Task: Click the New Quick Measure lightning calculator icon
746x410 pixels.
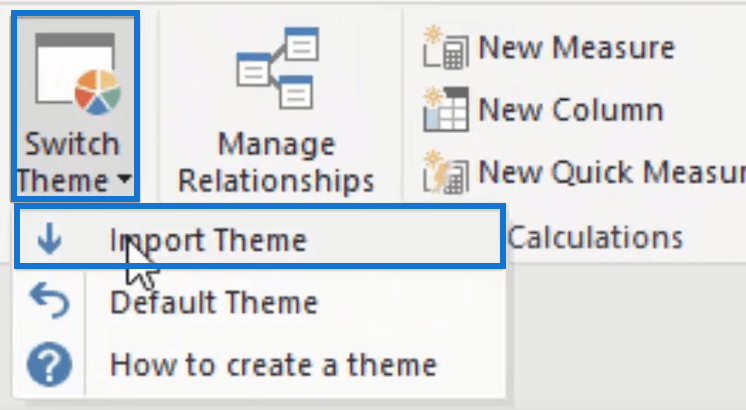Action: click(x=445, y=172)
